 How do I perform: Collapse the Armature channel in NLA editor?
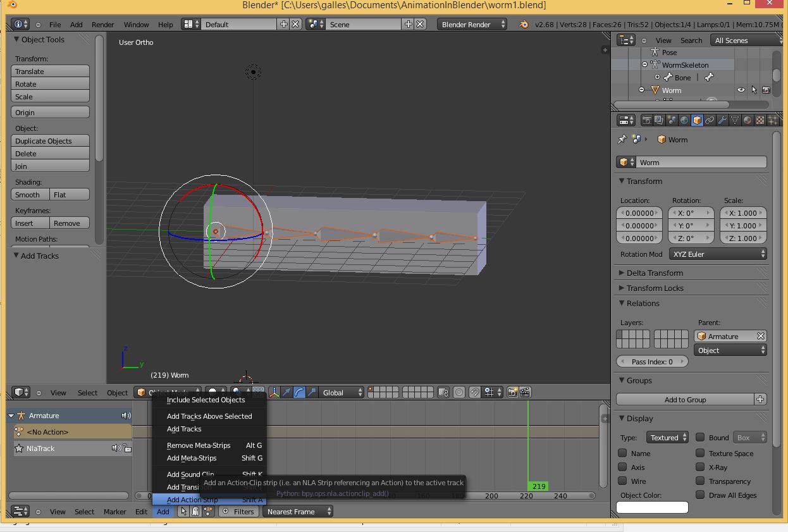11,416
